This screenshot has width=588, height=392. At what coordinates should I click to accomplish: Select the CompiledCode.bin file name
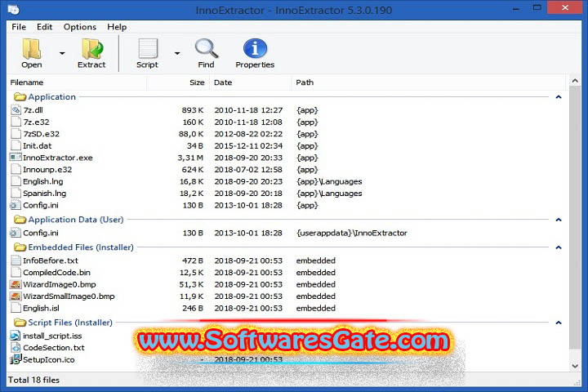(56, 272)
